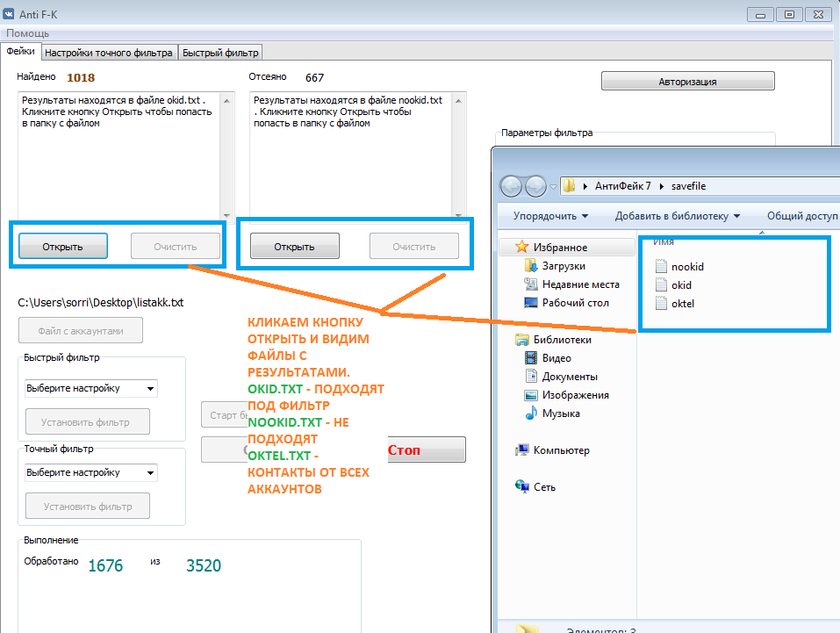The height and width of the screenshot is (633, 840).
Task: Click the C:\Users\sorri\Desktop\listakk.txt path text
Action: click(101, 302)
